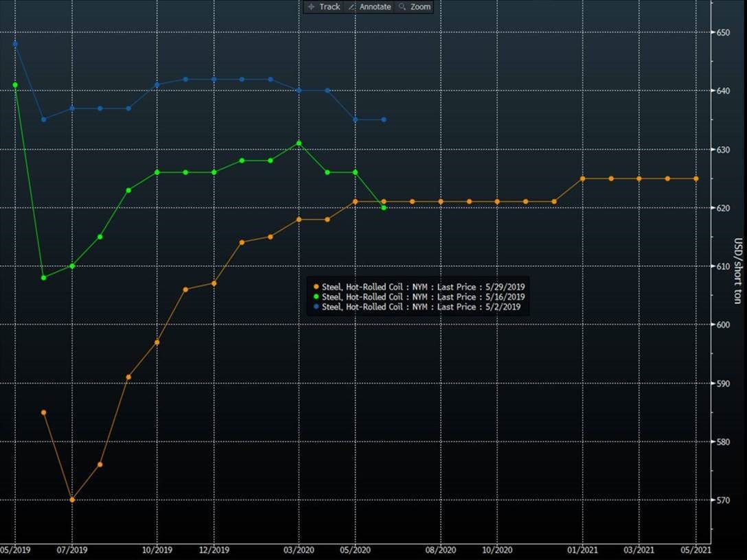Click green series low point near 608
This screenshot has height=560, width=747.
44,278
